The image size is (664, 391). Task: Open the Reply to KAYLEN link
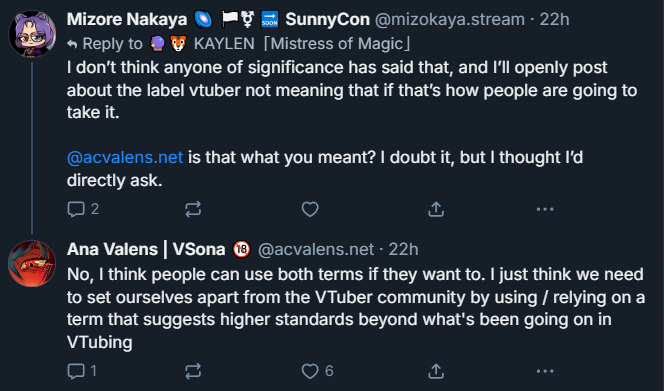tap(238, 44)
